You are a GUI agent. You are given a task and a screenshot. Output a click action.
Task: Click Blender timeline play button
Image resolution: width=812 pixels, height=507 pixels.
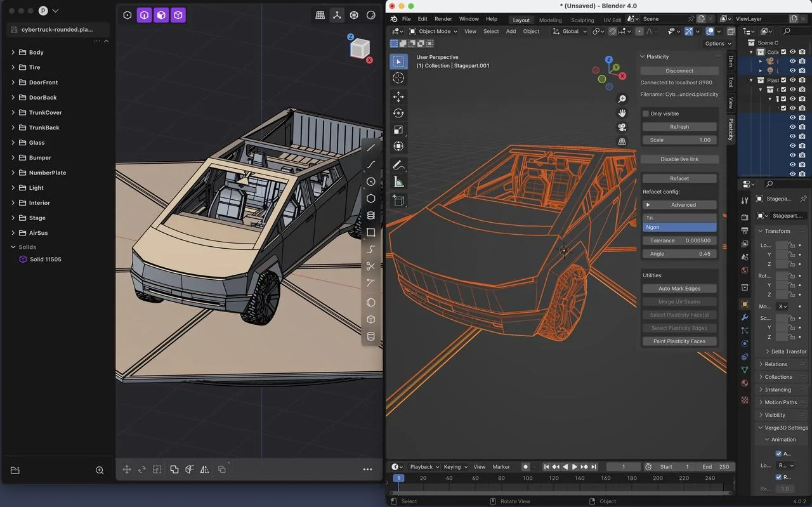[575, 466]
